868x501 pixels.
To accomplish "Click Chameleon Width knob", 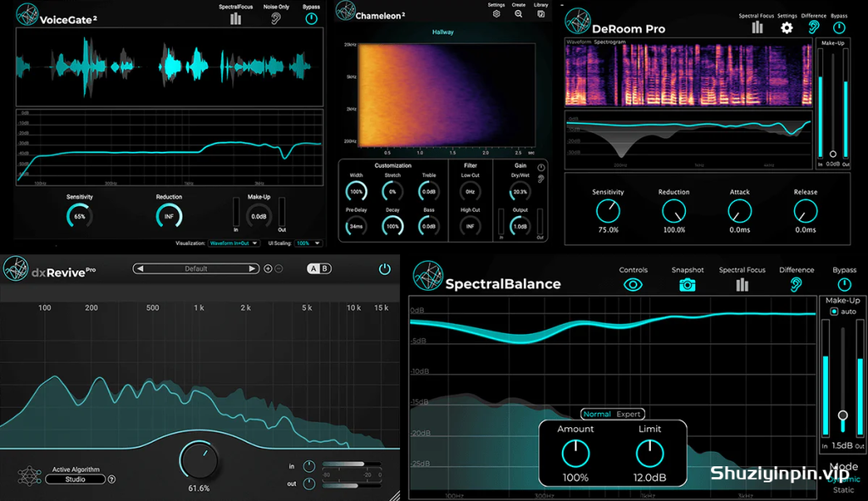I will pos(356,192).
